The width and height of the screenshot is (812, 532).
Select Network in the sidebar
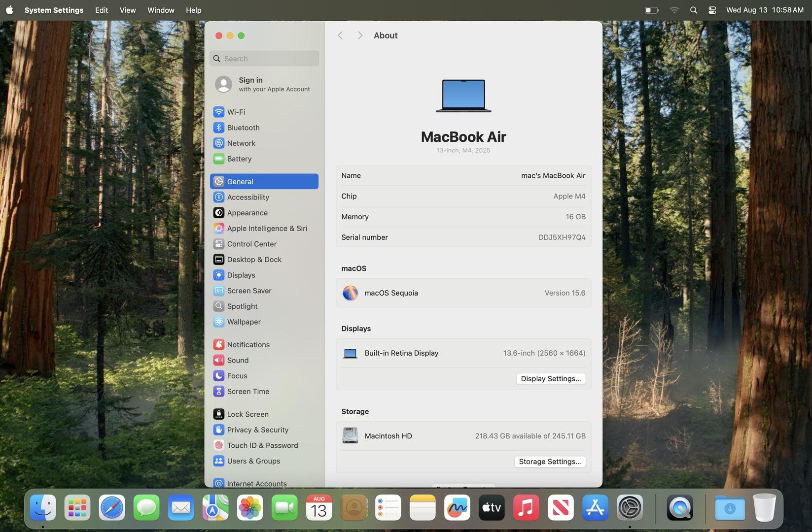point(264,143)
